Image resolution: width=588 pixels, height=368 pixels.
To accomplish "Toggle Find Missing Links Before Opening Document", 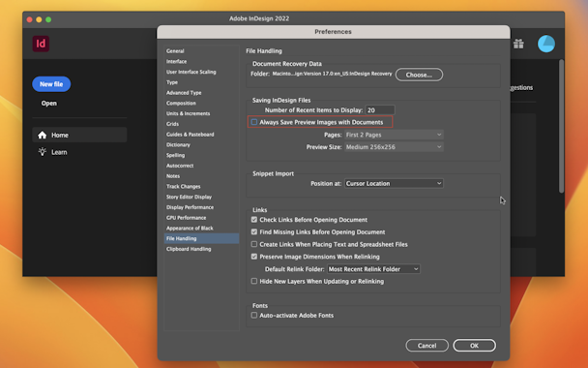I will pyautogui.click(x=254, y=232).
